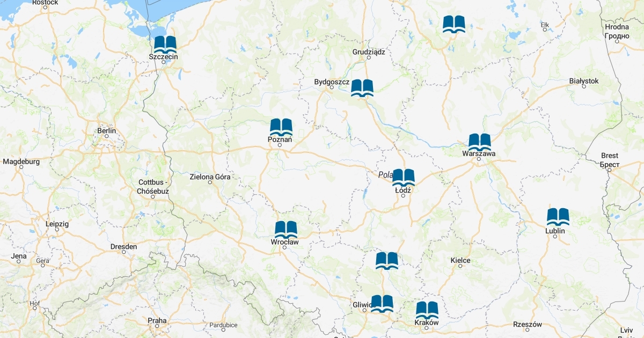The height and width of the screenshot is (338, 644).
Task: Select the Gera town label
Action: [x=43, y=261]
